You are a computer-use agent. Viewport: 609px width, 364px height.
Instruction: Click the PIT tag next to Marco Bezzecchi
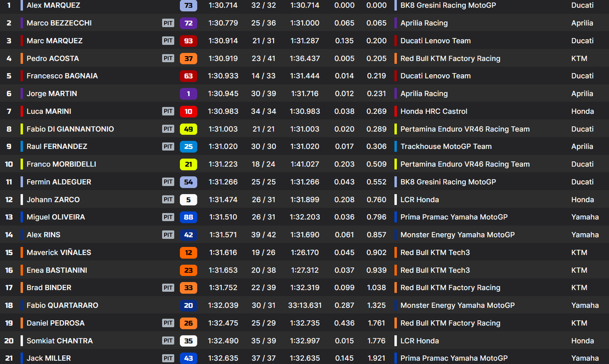168,23
